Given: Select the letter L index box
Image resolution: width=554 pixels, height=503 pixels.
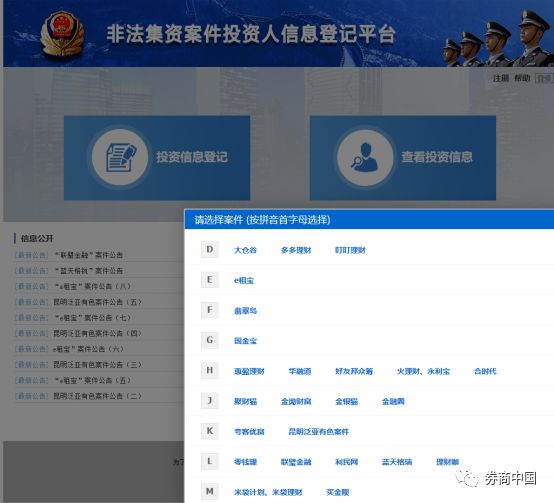Looking at the screenshot, I should pyautogui.click(x=210, y=461).
